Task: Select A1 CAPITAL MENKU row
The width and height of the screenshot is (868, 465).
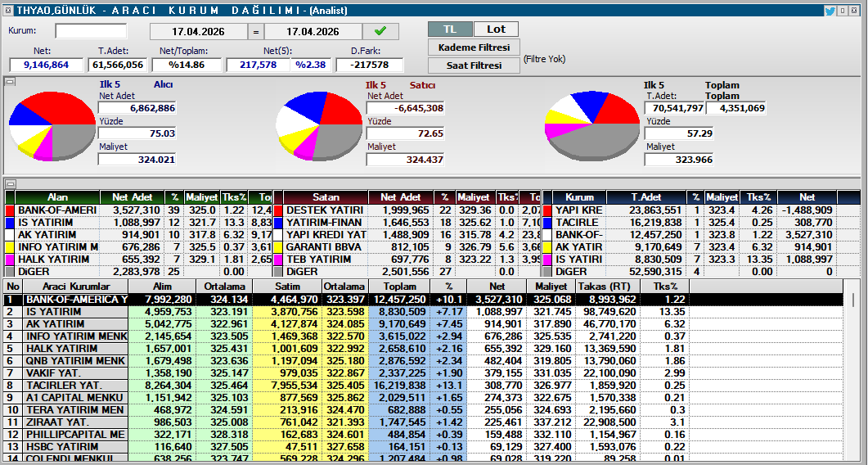Action: [423, 397]
